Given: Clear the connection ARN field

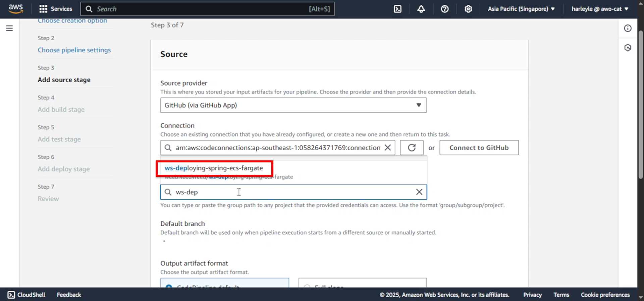Looking at the screenshot, I should [x=387, y=148].
